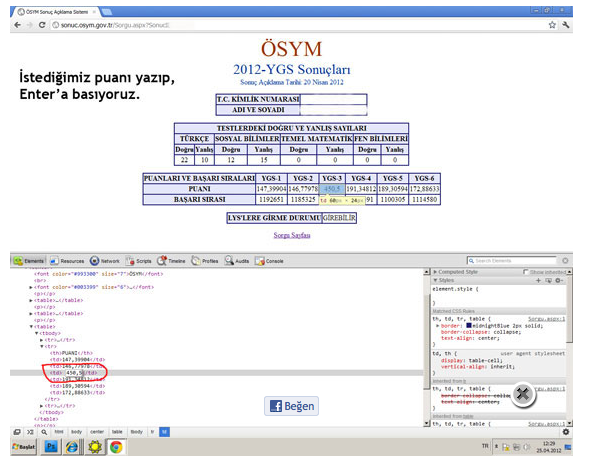Open the DevTools Audits panel
The height and width of the screenshot is (465, 596).
point(236,261)
